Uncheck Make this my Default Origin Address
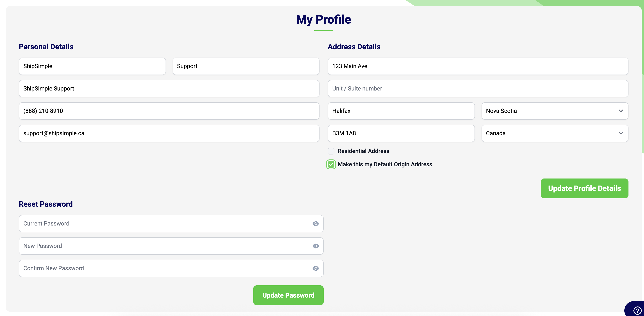The image size is (644, 316). tap(331, 164)
